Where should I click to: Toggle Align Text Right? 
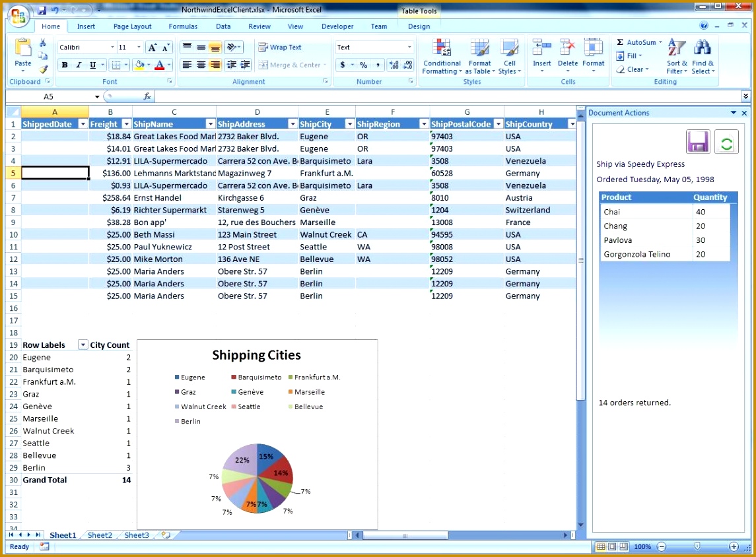(x=215, y=65)
